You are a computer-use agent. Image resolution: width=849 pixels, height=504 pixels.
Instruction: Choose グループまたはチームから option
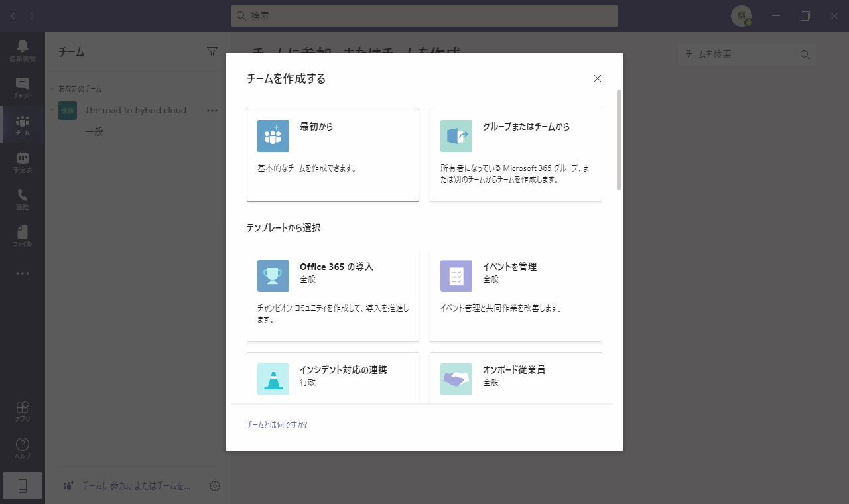point(516,155)
